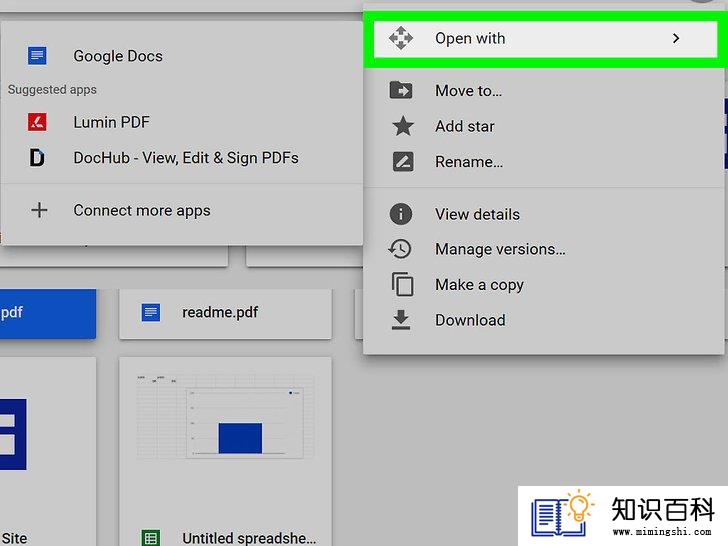Open the Untitled spreadsheet chart thumbnail

[225, 417]
